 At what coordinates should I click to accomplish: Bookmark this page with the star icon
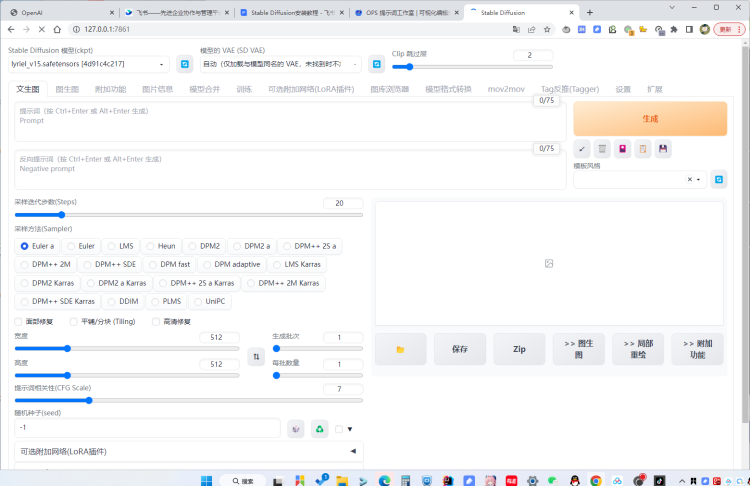click(x=547, y=29)
